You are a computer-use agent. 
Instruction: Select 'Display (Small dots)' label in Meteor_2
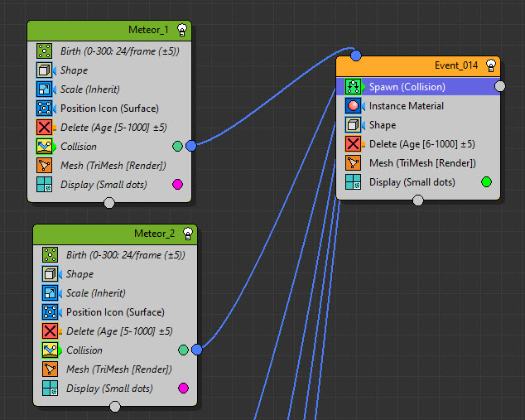[109, 389]
